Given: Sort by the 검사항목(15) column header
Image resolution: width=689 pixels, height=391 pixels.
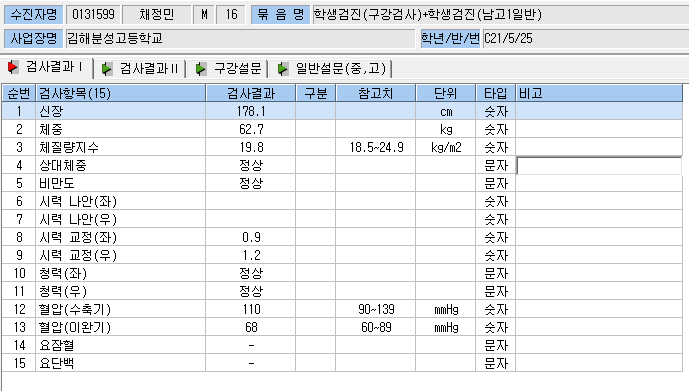Looking at the screenshot, I should (x=120, y=93).
